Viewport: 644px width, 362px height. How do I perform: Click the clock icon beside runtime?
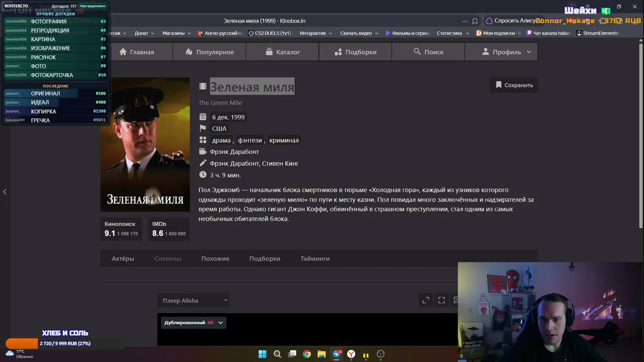[203, 174]
